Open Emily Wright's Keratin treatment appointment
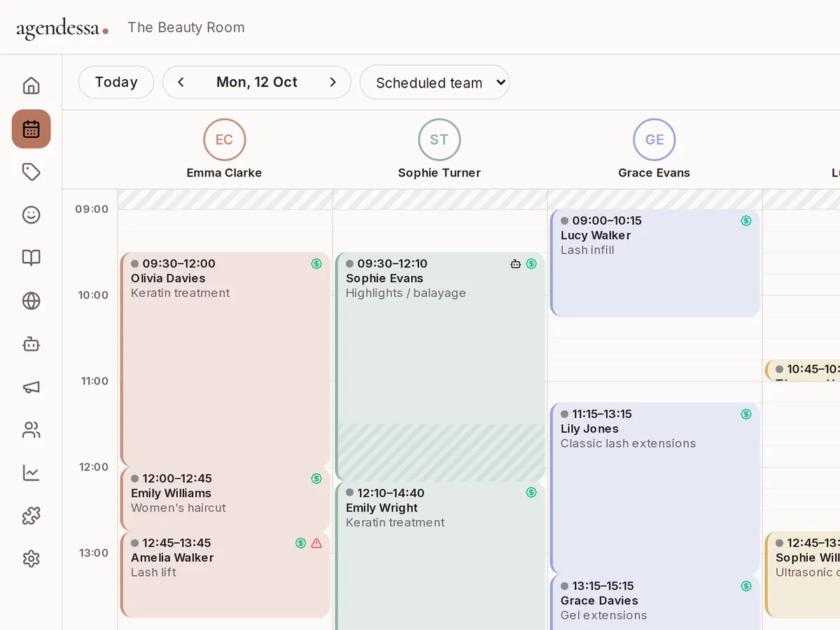Screen dimensions: 840x630 coord(440,556)
